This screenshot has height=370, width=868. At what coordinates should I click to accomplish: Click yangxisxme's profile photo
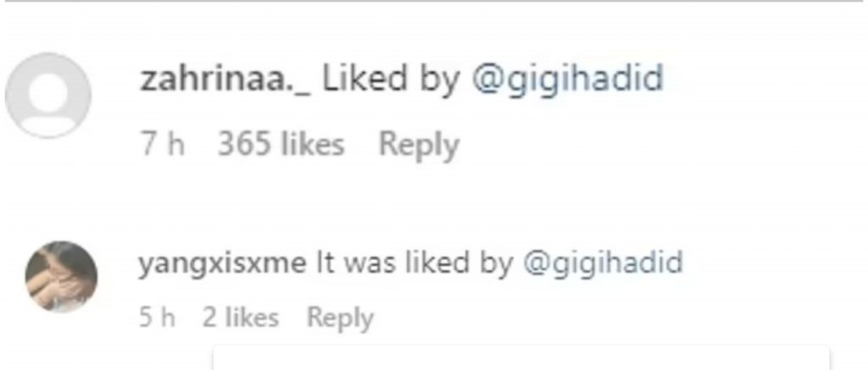click(x=60, y=277)
